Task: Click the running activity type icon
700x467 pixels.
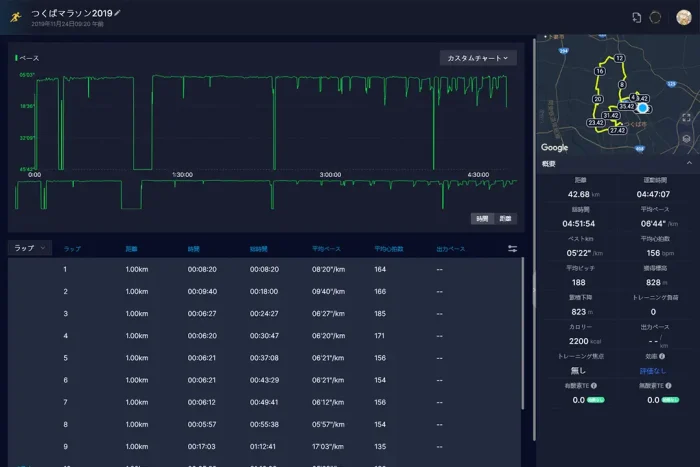Action: point(15,16)
